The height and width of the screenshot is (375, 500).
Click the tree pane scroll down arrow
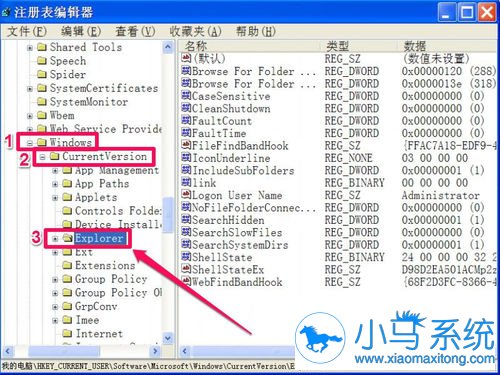(x=168, y=338)
